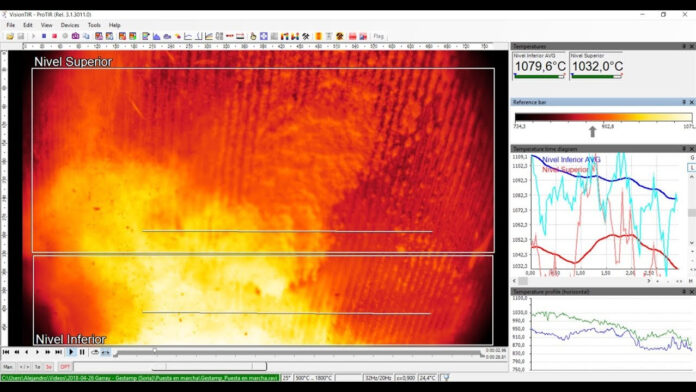
Task: Open the Tools menu
Action: pos(94,25)
